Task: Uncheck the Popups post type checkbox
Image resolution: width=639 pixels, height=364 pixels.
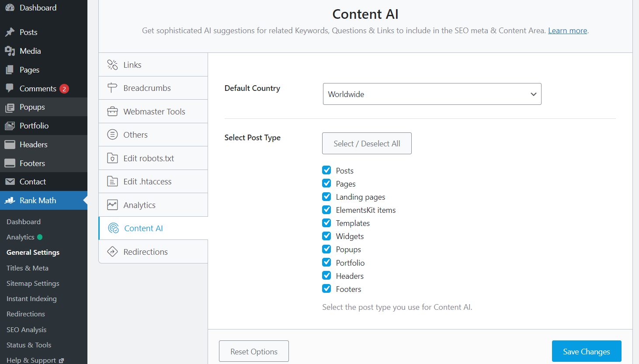Action: [326, 249]
